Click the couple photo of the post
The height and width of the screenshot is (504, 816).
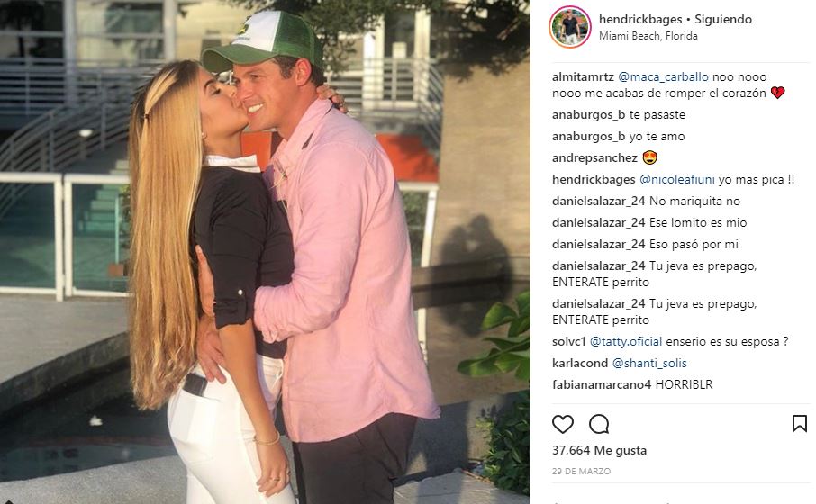click(265, 252)
